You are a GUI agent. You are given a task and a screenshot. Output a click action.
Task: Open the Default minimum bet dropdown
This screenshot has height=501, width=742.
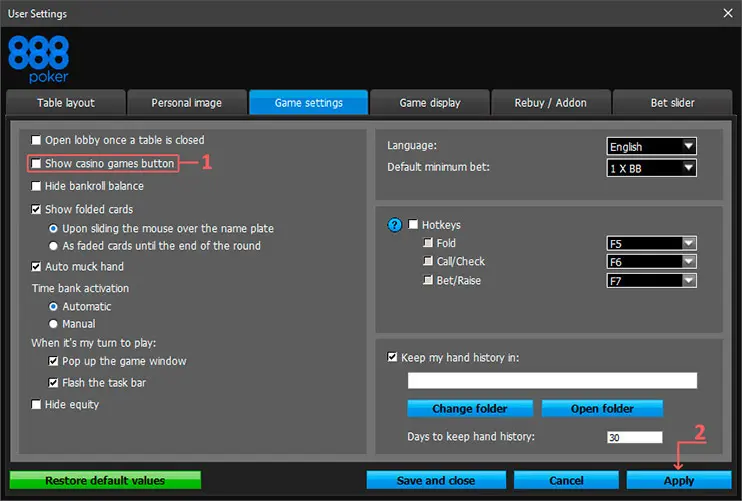pos(651,168)
